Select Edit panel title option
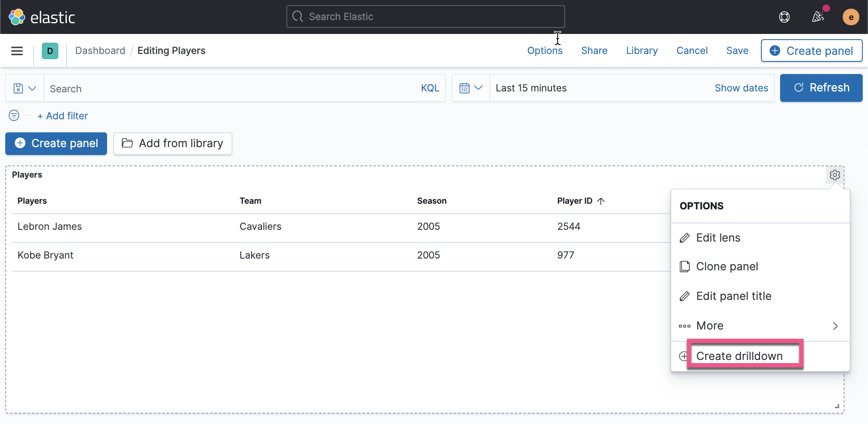This screenshot has height=424, width=868. (x=760, y=296)
